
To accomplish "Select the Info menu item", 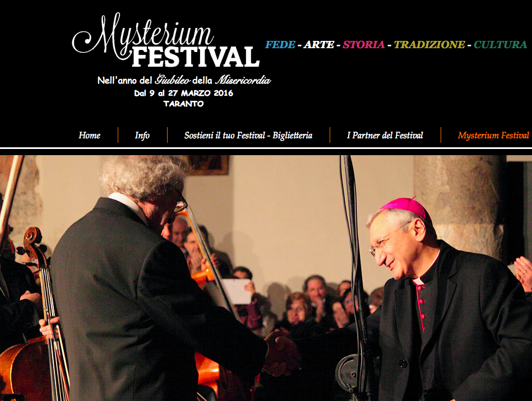I will click(x=142, y=135).
